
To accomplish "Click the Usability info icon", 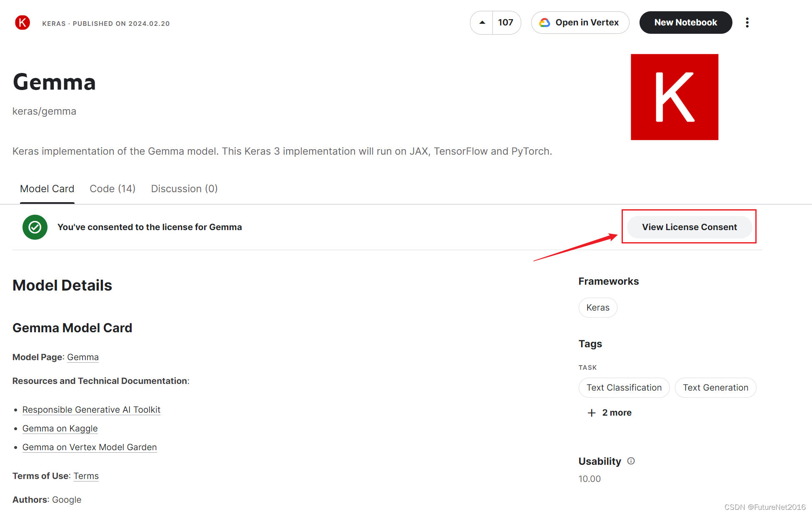I will coord(631,461).
